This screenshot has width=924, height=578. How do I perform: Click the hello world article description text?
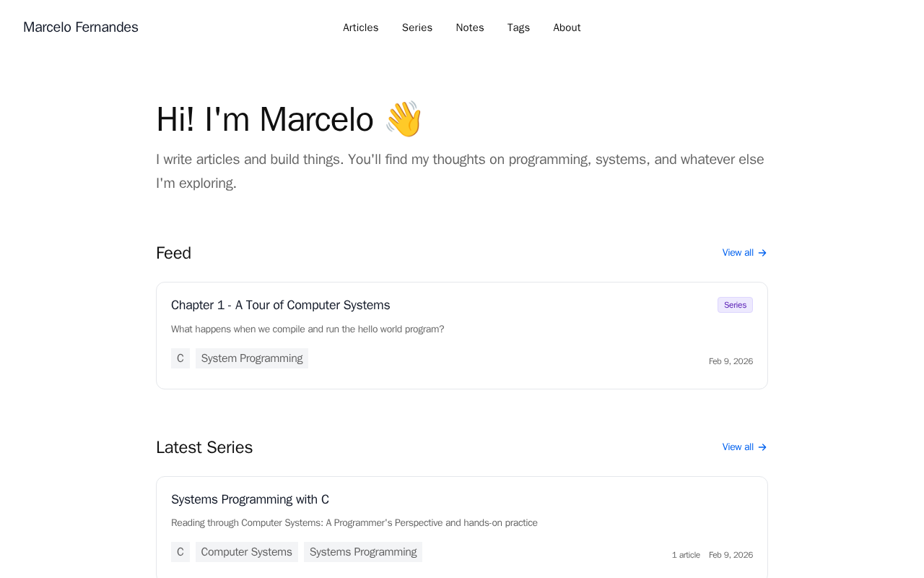(x=308, y=329)
